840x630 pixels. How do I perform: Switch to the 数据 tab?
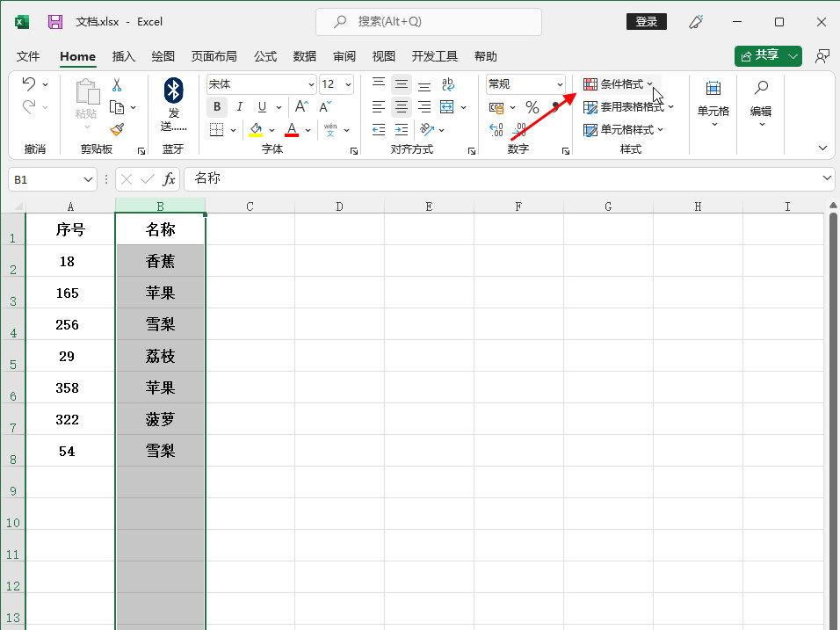[305, 56]
